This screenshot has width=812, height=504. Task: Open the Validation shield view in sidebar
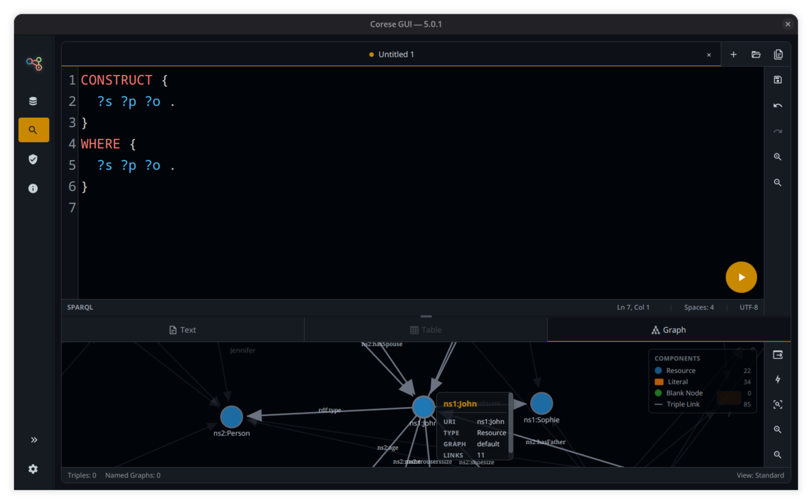point(33,159)
